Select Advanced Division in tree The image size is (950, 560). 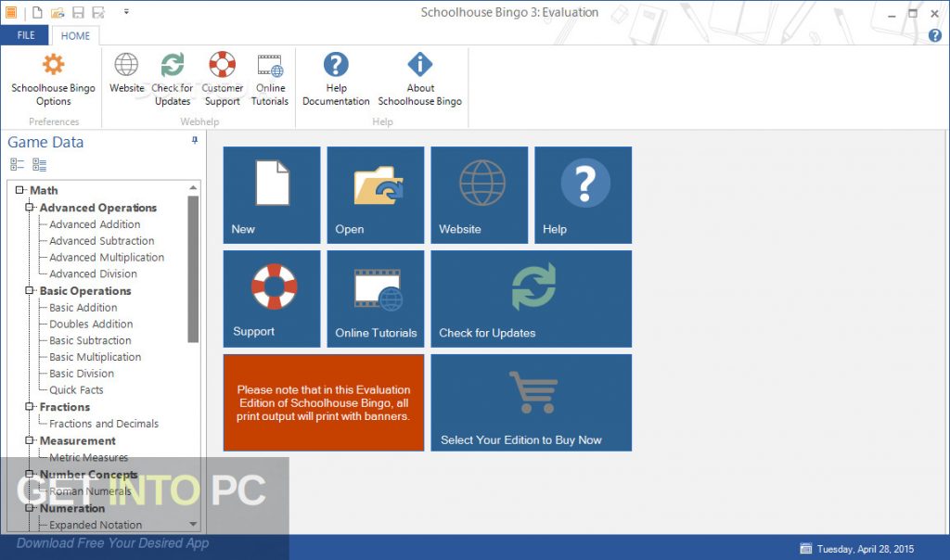[x=94, y=274]
